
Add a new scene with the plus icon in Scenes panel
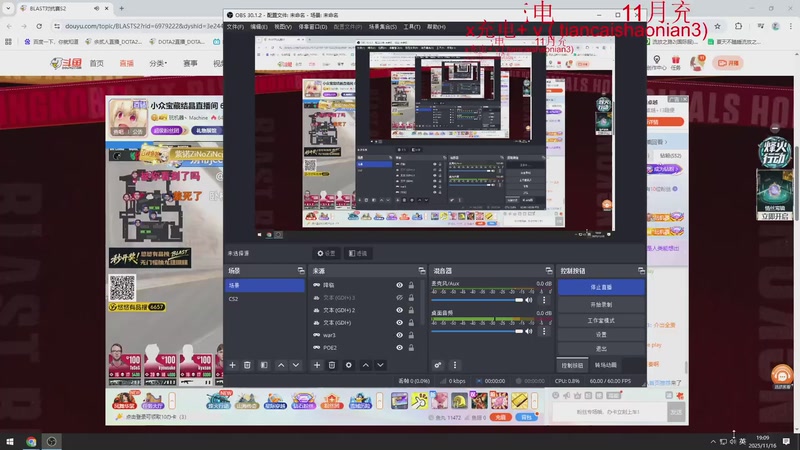point(233,365)
